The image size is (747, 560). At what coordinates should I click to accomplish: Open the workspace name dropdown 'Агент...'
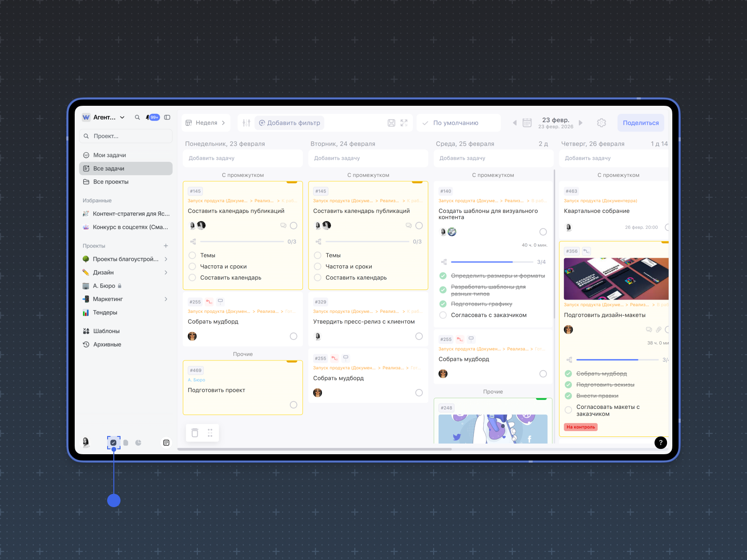coord(109,117)
